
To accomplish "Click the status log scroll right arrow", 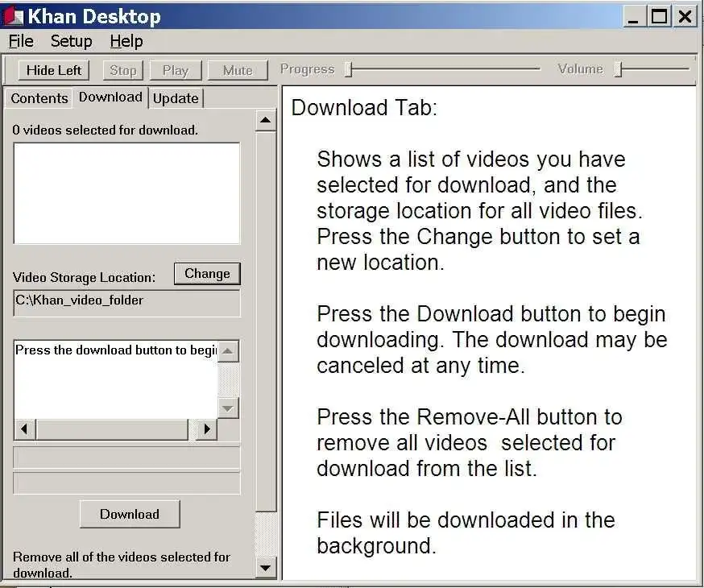I will (x=206, y=429).
